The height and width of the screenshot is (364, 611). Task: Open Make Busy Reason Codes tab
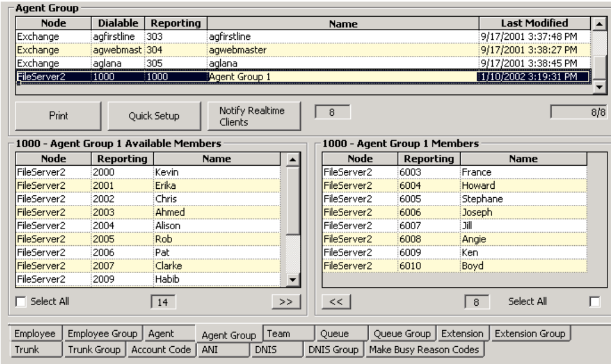[x=424, y=350]
